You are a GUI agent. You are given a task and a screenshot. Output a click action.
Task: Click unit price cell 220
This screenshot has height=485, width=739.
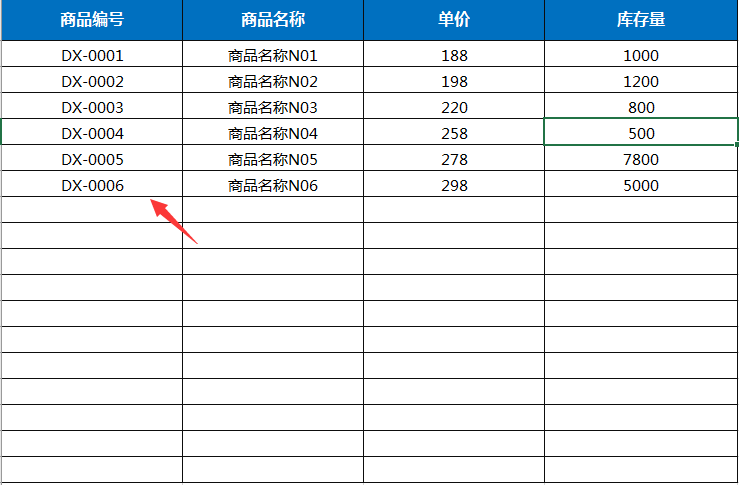pos(454,106)
